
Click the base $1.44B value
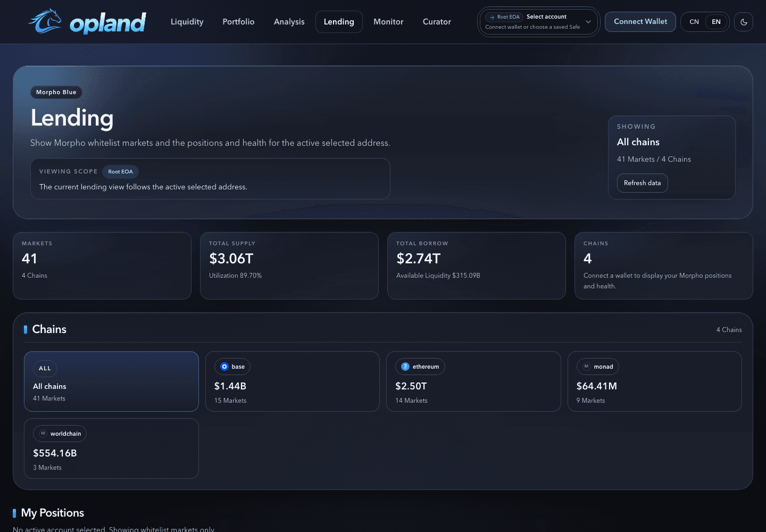pyautogui.click(x=230, y=386)
